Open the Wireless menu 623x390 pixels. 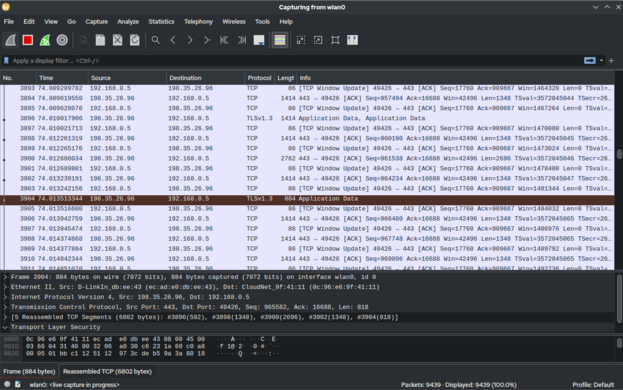pyautogui.click(x=234, y=21)
